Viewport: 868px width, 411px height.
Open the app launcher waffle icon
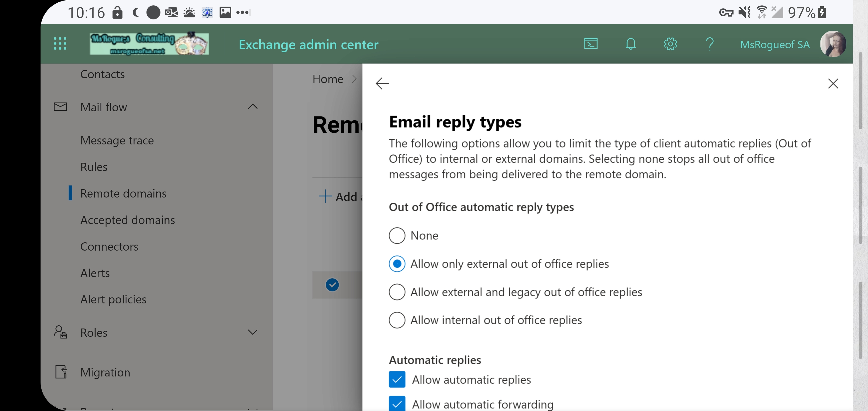tap(60, 44)
